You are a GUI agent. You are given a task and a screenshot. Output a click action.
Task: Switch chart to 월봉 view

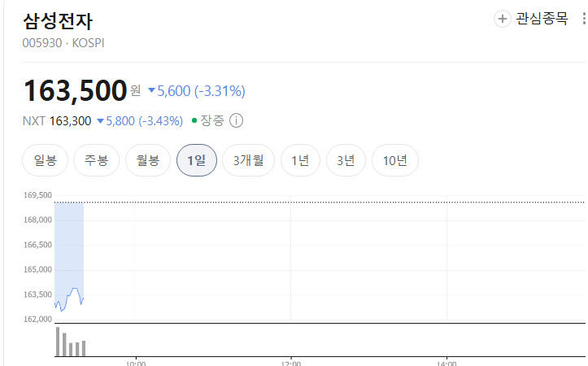148,160
